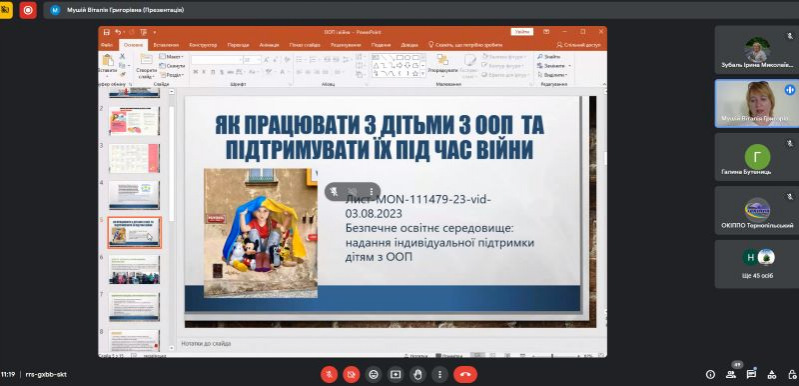Select the Вставлення ribbon tab in PowerPoint
The width and height of the screenshot is (799, 386).
(166, 45)
